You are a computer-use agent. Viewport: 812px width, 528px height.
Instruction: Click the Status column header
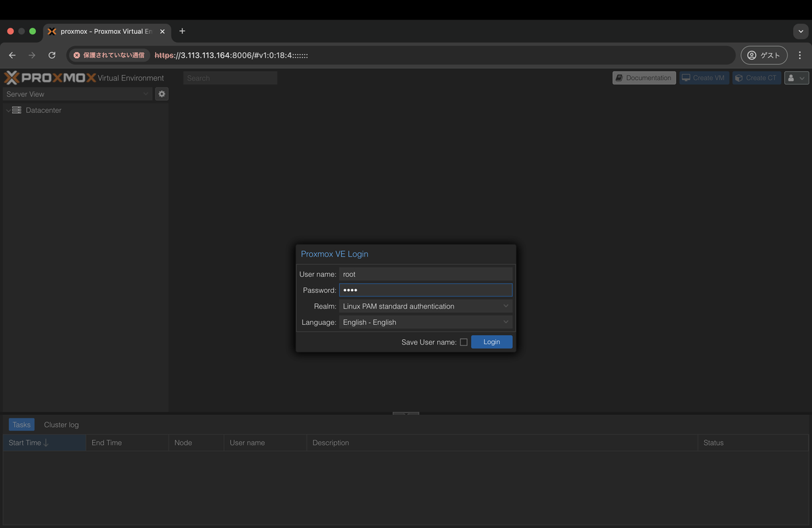[x=753, y=443]
